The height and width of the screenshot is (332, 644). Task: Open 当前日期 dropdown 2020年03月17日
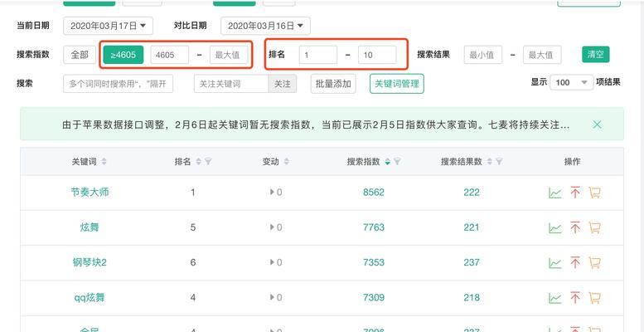[108, 26]
